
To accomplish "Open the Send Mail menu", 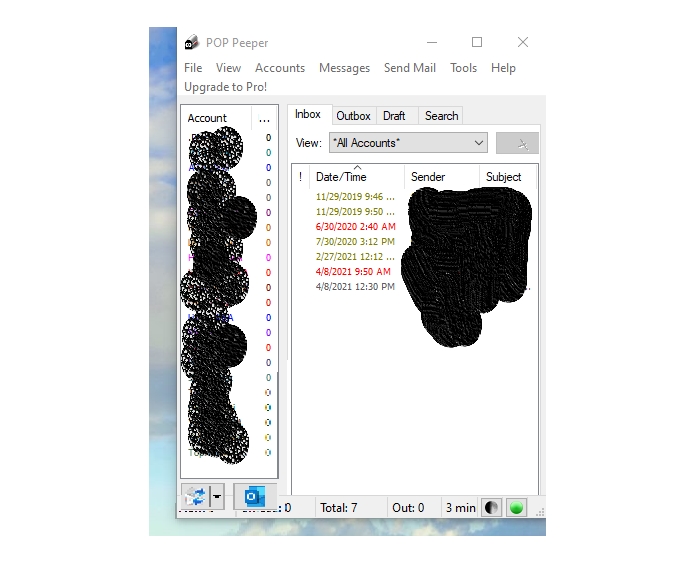I will (x=410, y=68).
